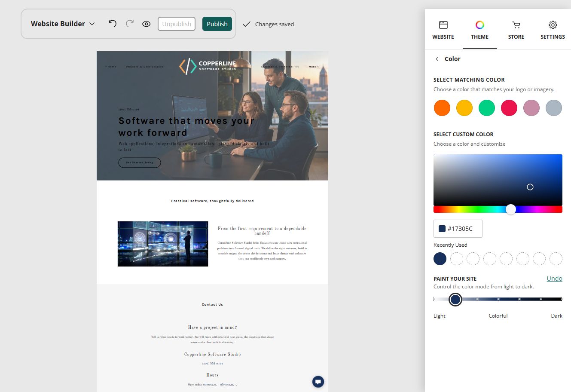This screenshot has width=571, height=392.
Task: Click the 'Dark' label under paint slider
Action: [556, 316]
